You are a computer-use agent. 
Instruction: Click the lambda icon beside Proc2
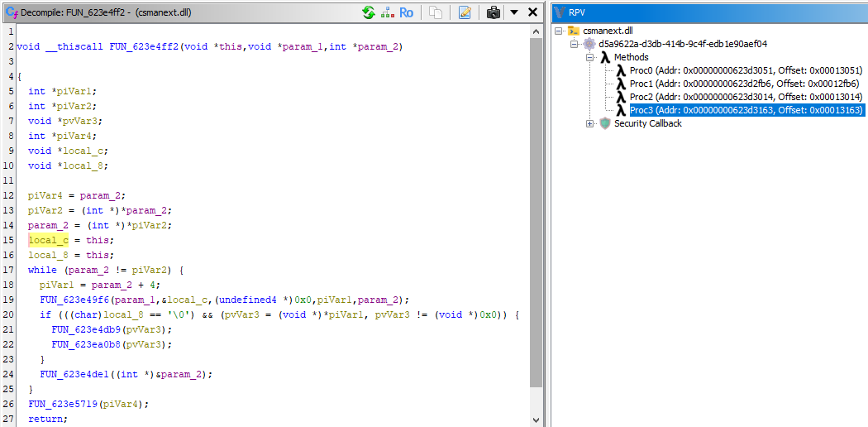[621, 97]
